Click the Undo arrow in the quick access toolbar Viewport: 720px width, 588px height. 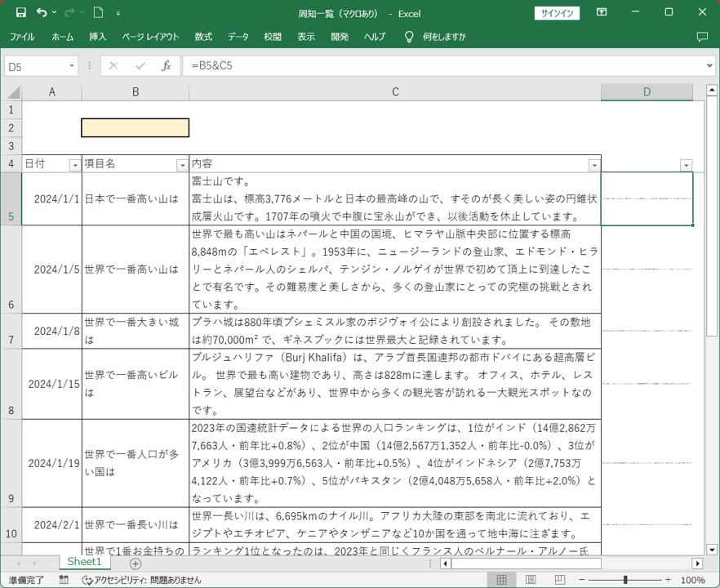point(42,13)
